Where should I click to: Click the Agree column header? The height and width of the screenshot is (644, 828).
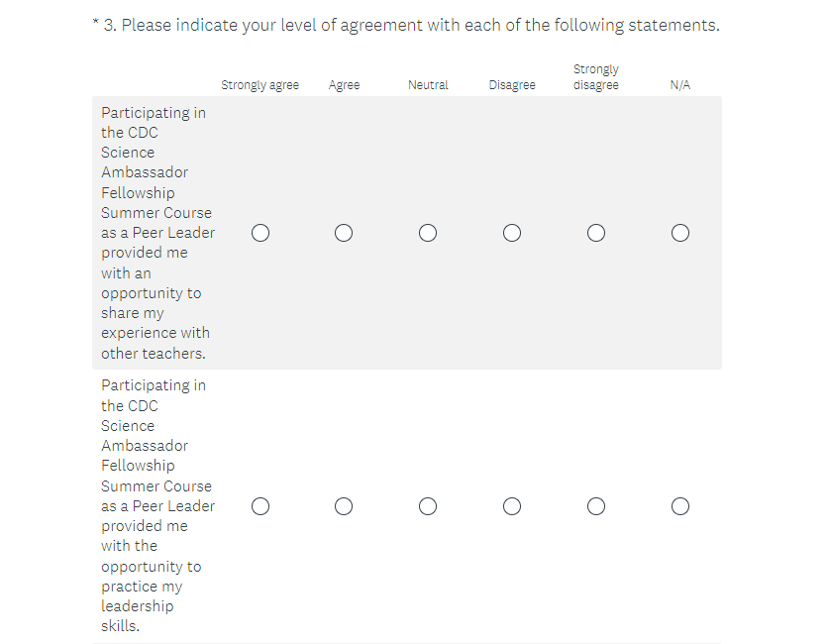click(344, 85)
